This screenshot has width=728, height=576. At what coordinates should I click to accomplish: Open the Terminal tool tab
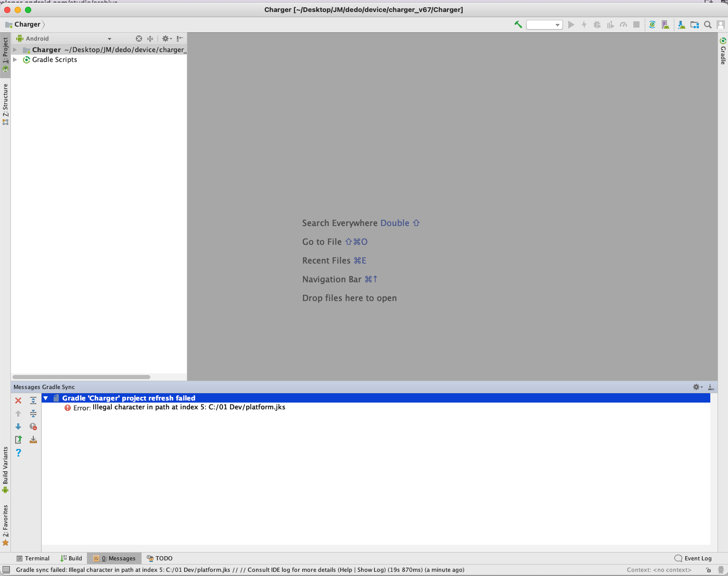point(33,558)
